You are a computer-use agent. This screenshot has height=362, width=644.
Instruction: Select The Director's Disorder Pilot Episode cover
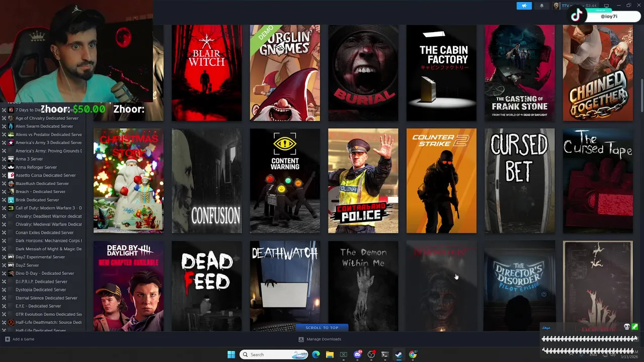pyautogui.click(x=520, y=286)
